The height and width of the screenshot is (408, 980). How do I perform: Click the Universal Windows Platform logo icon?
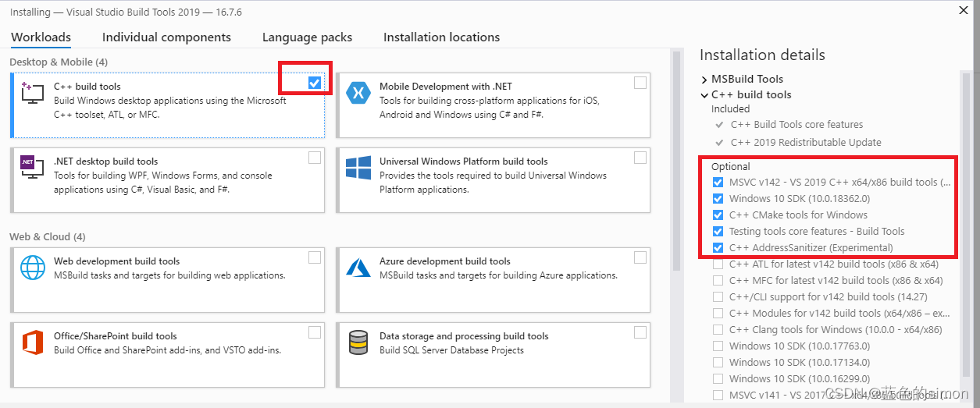(358, 168)
